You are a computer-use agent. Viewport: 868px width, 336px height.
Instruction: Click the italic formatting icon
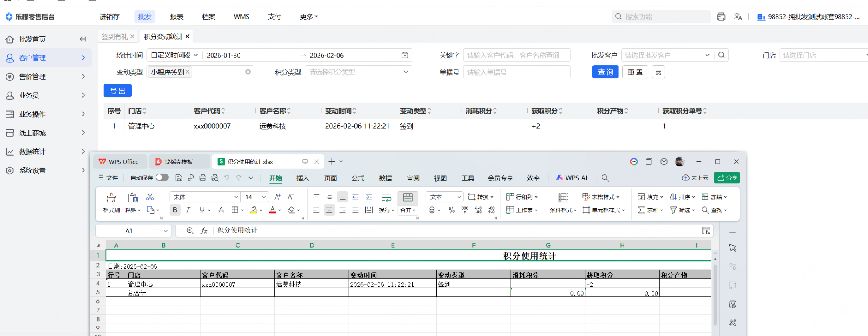click(188, 210)
